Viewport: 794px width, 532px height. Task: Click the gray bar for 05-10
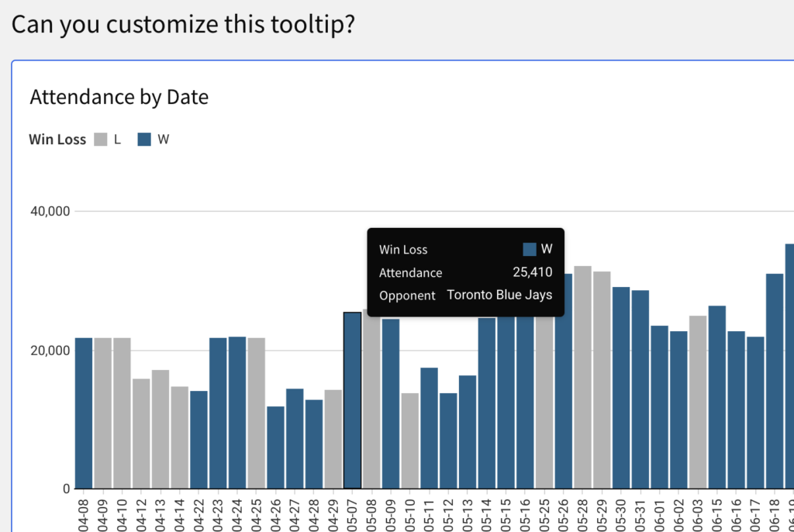pos(409,440)
